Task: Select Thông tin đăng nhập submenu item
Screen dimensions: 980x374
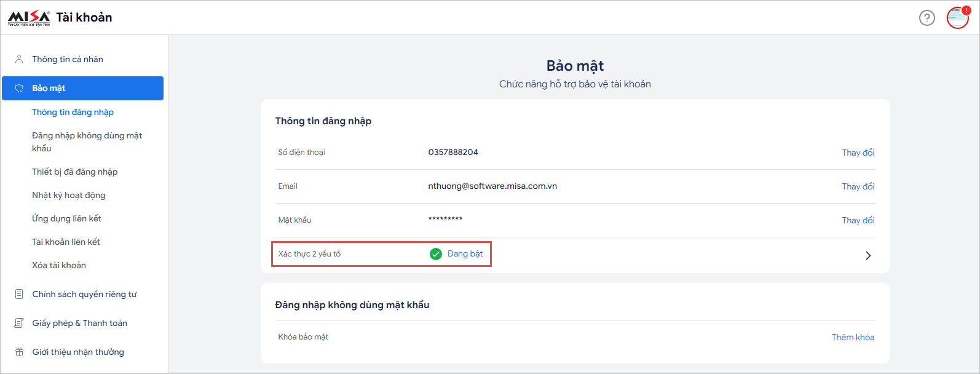Action: coord(73,112)
